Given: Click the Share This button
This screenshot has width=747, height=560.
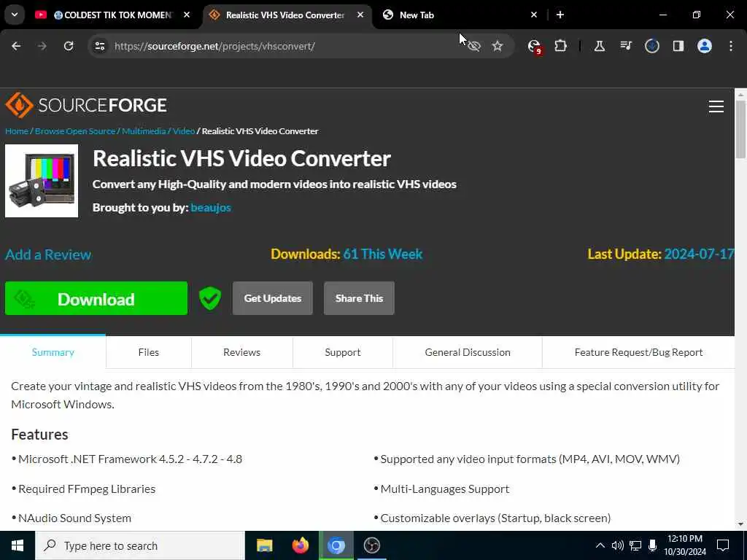Looking at the screenshot, I should [x=359, y=298].
